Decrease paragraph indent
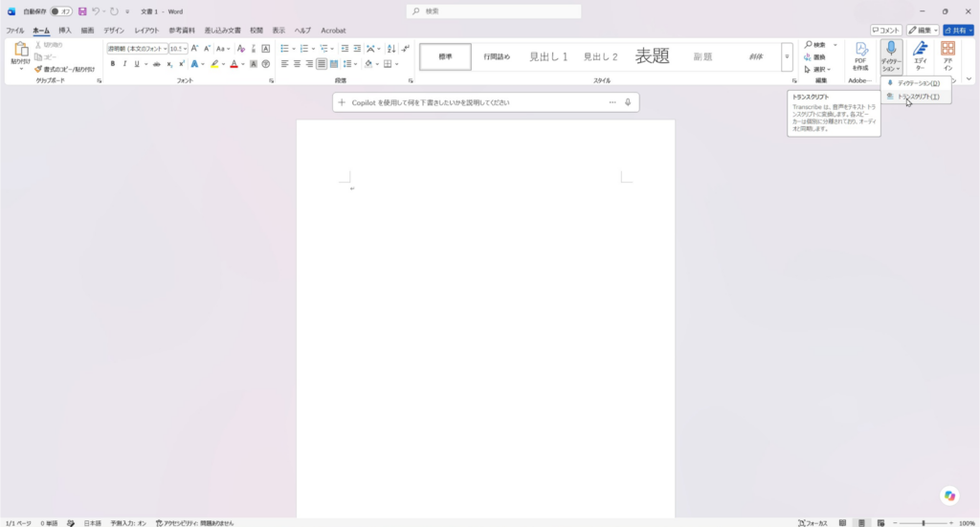This screenshot has height=527, width=980. [345, 49]
